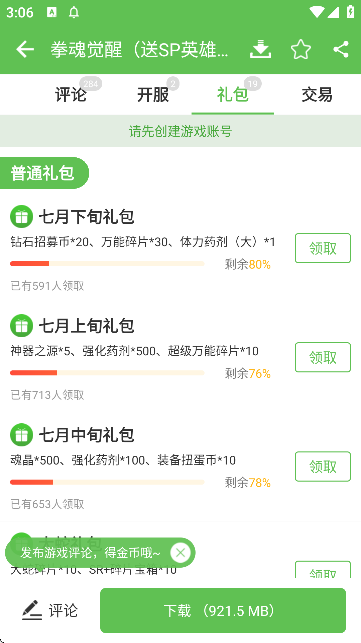This screenshot has width=361, height=643.
Task: Dismiss the 发布游戏评论 popup with X
Action: point(180,553)
